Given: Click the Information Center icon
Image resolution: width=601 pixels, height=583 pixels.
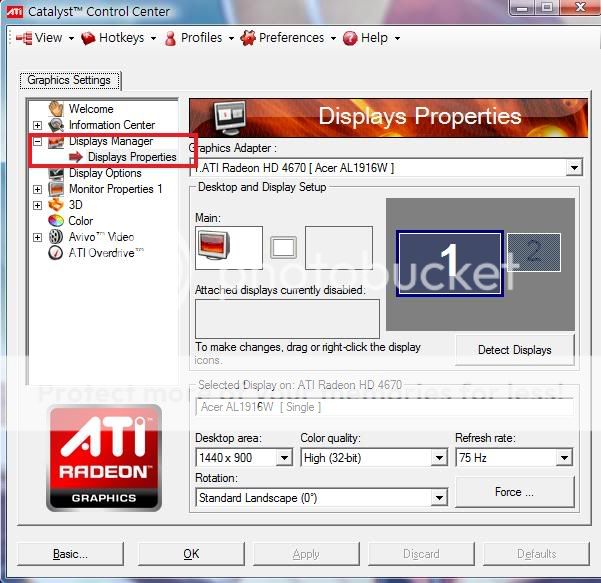Looking at the screenshot, I should [x=56, y=125].
